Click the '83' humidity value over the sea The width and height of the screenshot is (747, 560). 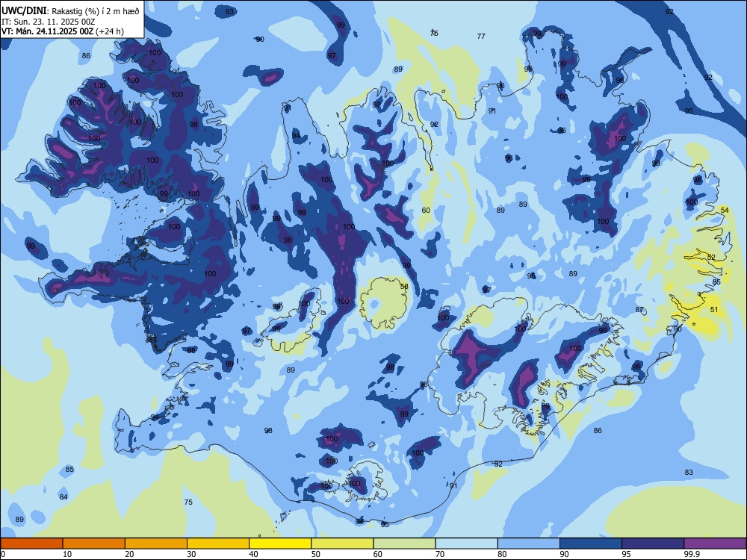(x=689, y=473)
